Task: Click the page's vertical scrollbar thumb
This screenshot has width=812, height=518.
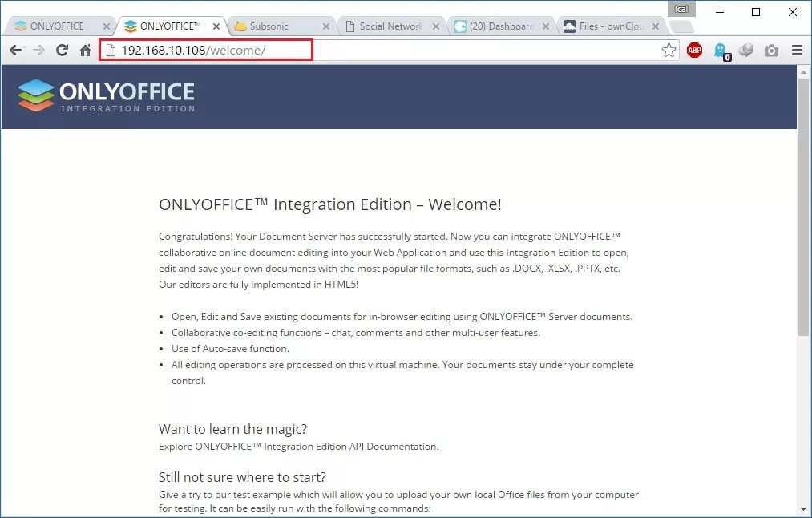Action: click(803, 207)
